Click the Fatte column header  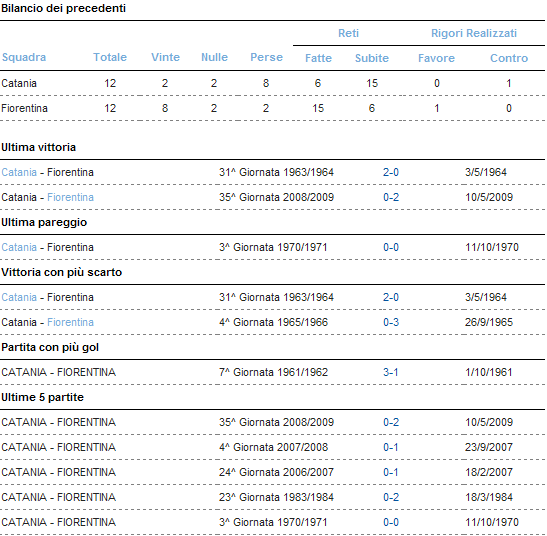coord(318,58)
